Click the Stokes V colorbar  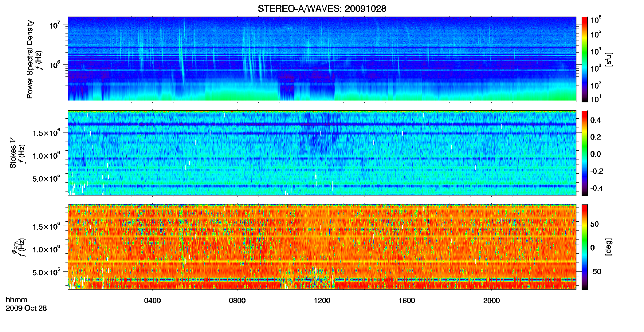point(585,153)
